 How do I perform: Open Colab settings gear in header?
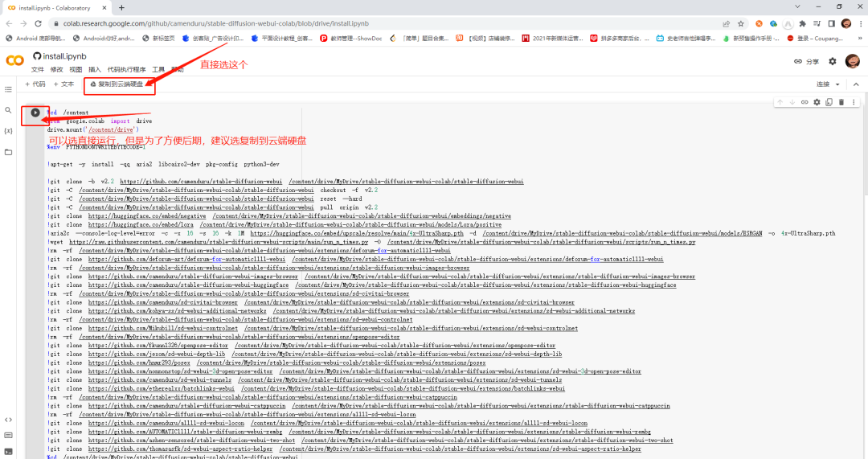[x=832, y=61]
